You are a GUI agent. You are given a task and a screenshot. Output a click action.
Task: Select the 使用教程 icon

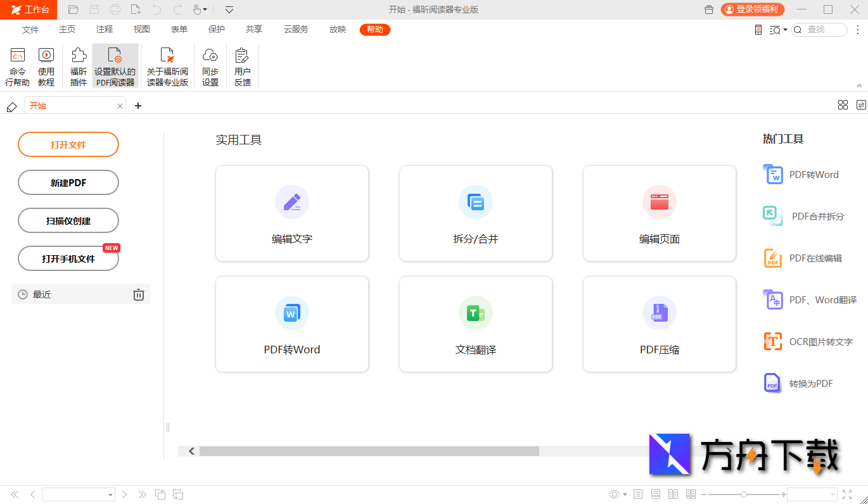[x=46, y=65]
